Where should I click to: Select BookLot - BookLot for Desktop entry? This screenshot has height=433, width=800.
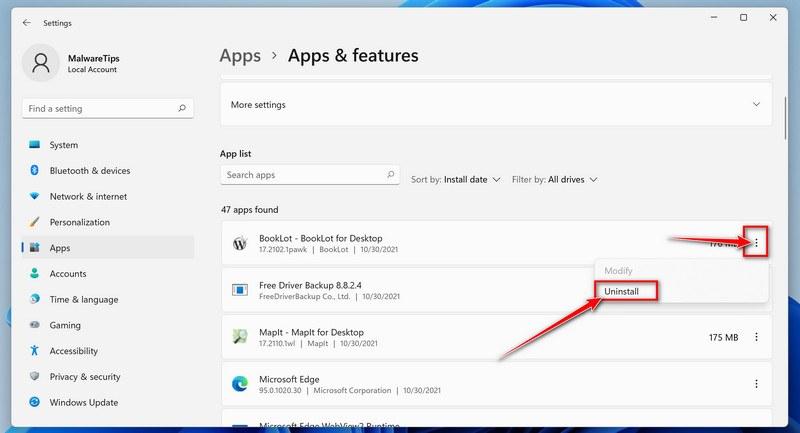(x=496, y=243)
